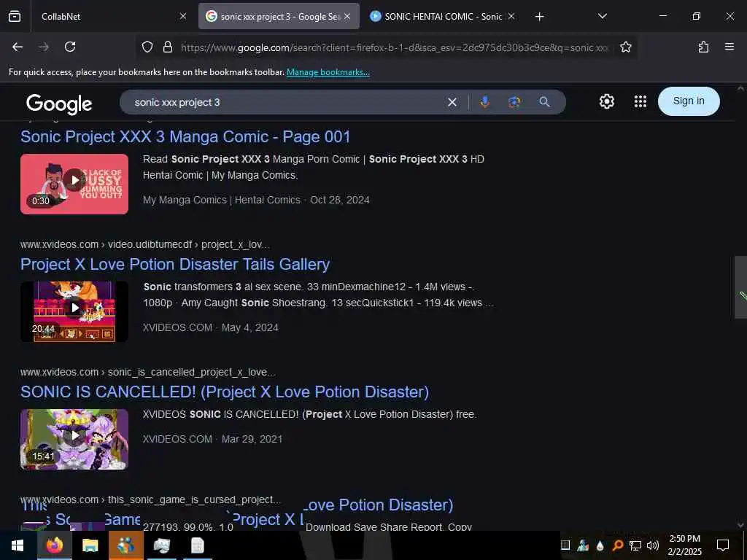Viewport: 747px width, 560px height.
Task: Click the Manage bookmarks link
Action: 328,72
